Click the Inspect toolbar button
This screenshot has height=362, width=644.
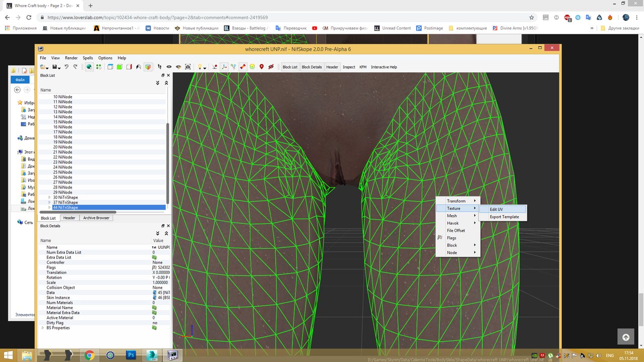(349, 67)
